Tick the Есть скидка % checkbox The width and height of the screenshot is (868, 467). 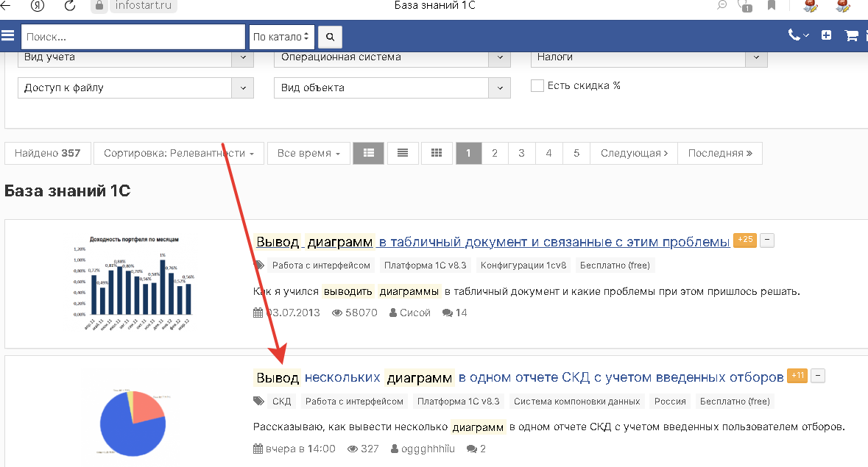pyautogui.click(x=537, y=85)
